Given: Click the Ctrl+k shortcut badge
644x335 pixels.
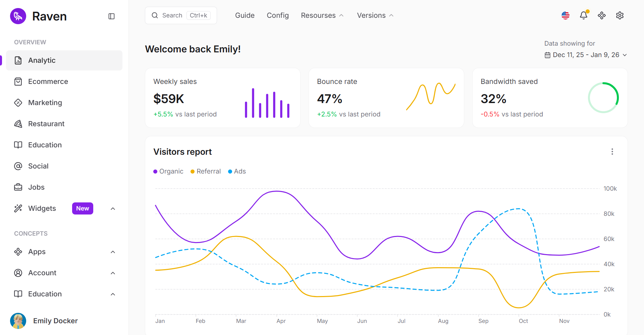Looking at the screenshot, I should [199, 15].
